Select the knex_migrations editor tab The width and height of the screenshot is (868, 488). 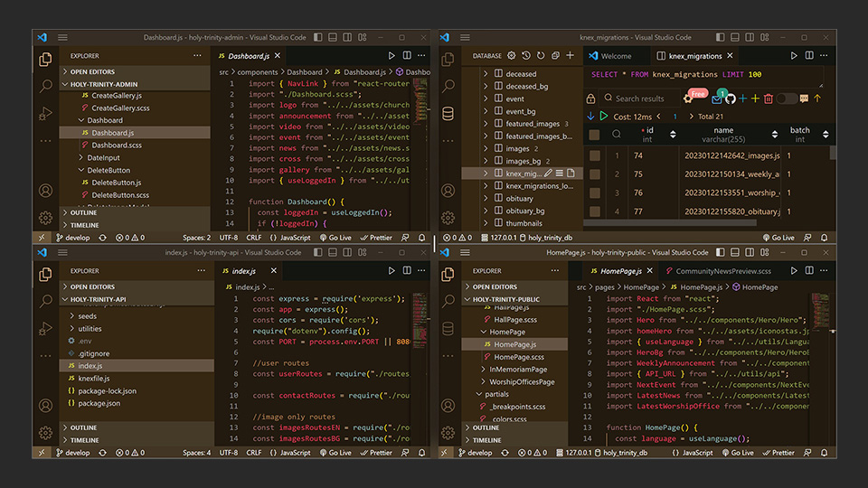(694, 56)
